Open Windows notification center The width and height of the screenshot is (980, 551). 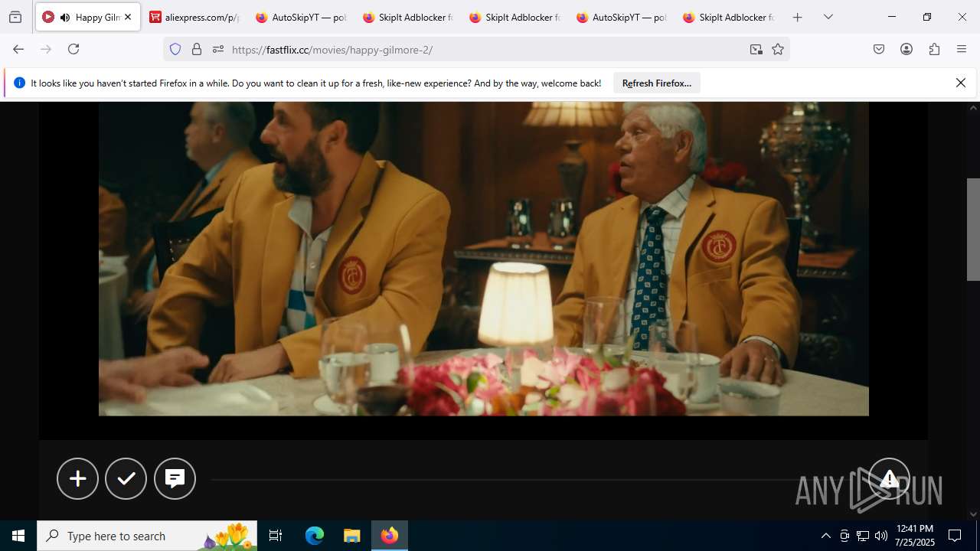point(955,536)
